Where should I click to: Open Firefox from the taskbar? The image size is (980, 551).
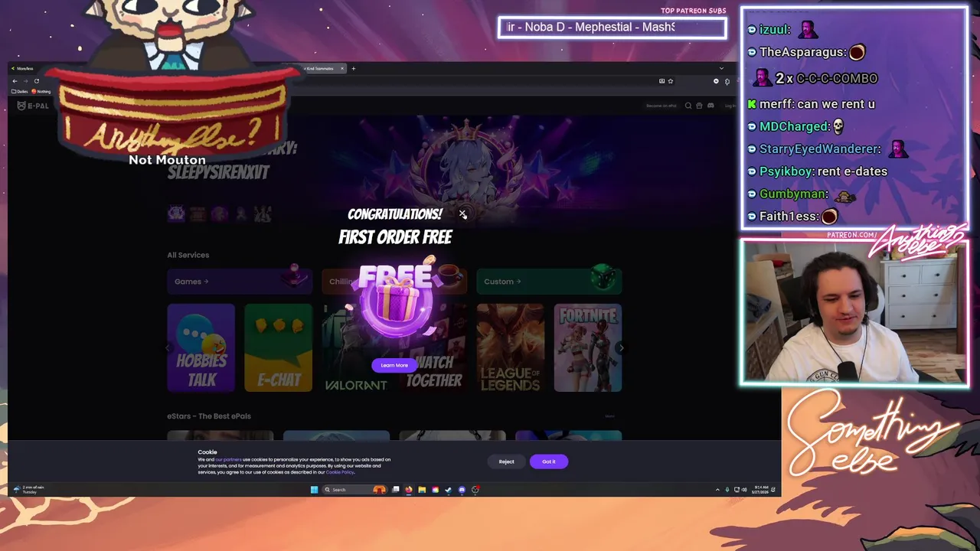coord(409,490)
